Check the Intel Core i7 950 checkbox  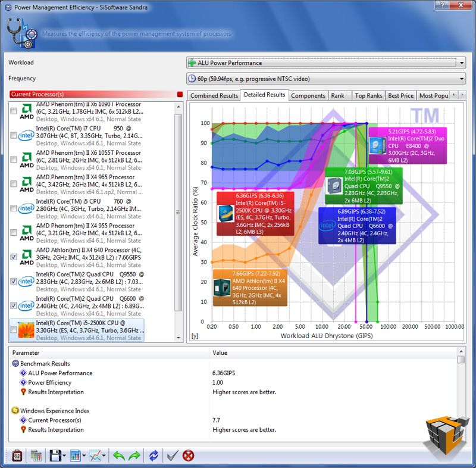coord(14,135)
